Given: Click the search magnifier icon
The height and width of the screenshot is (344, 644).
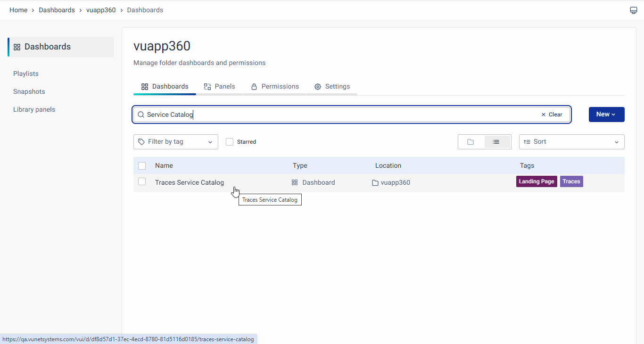Looking at the screenshot, I should click(140, 115).
